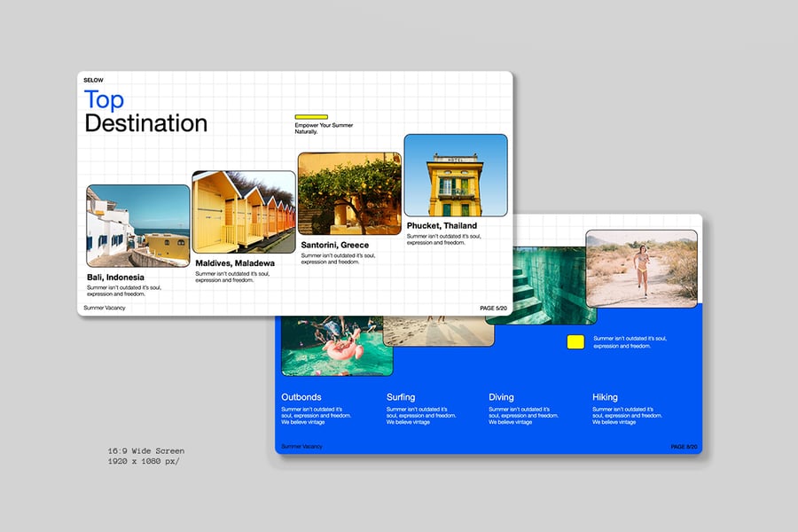The height and width of the screenshot is (532, 798).
Task: Click the Bali, Indonesia coastal photo
Action: point(137,225)
